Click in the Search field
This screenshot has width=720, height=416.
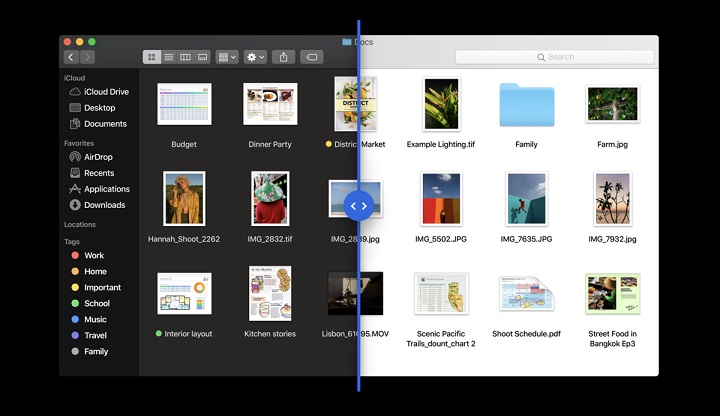tap(555, 57)
